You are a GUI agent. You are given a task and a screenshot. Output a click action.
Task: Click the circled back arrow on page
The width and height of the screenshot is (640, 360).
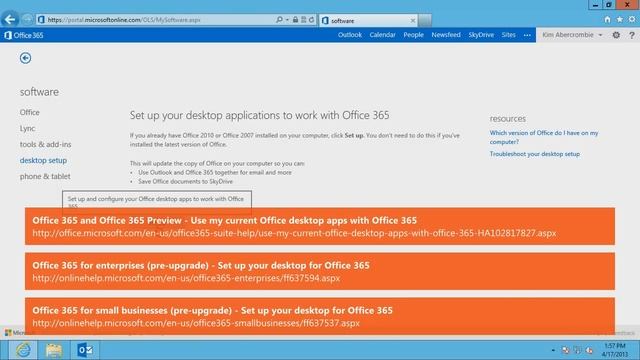tap(25, 58)
